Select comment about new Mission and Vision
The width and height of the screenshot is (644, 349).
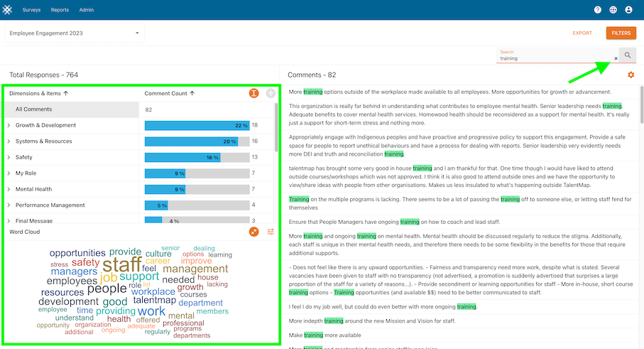coord(372,321)
